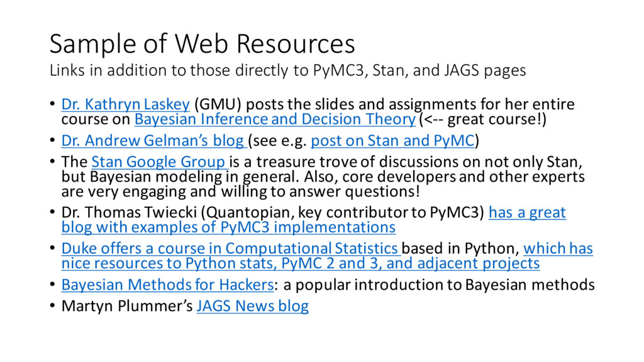Follow the Stan Google Group link

click(x=158, y=162)
